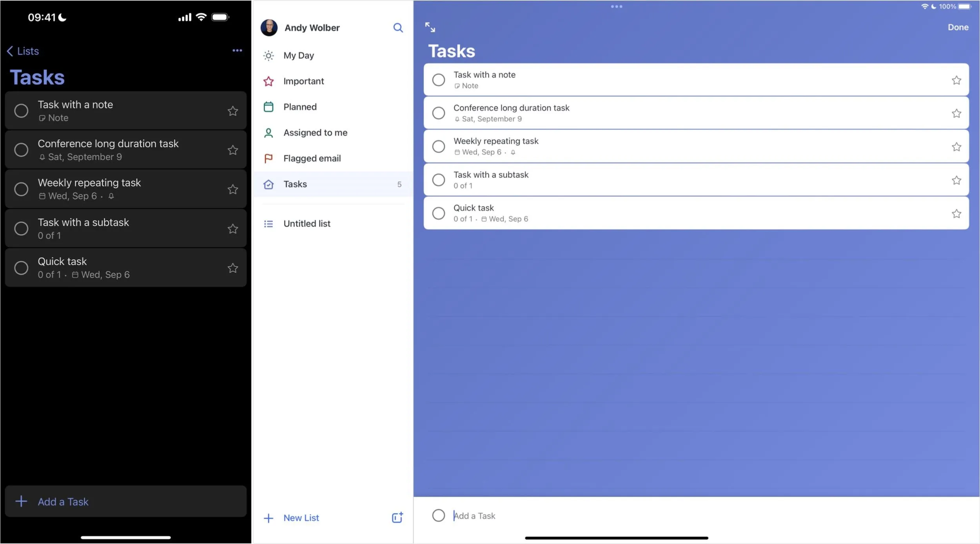Star 'Quick task' on iPad
980x544 pixels.
[x=956, y=214]
